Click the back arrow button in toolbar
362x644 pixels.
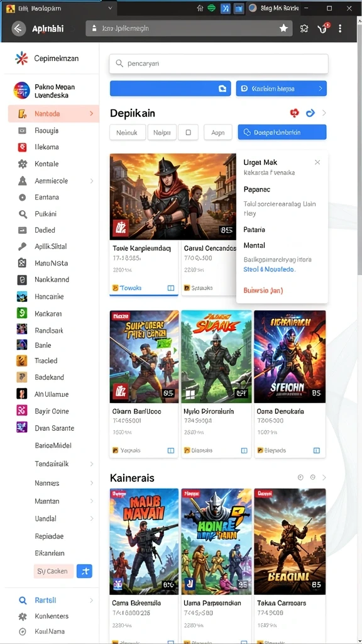click(x=18, y=28)
